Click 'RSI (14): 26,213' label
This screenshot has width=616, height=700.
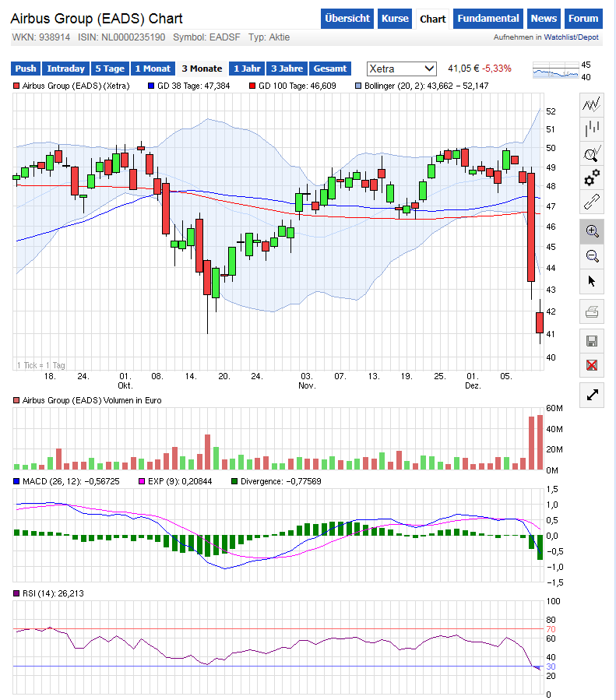pyautogui.click(x=53, y=593)
